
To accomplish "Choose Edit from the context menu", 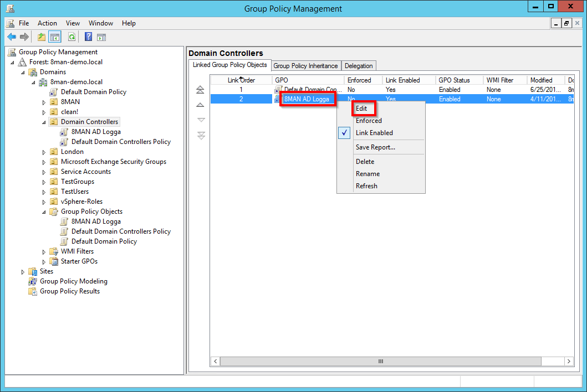I will (362, 109).
